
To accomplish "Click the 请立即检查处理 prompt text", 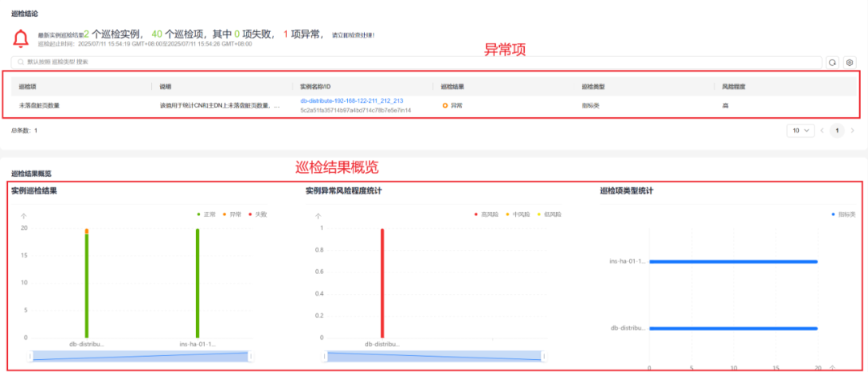I will (x=353, y=35).
